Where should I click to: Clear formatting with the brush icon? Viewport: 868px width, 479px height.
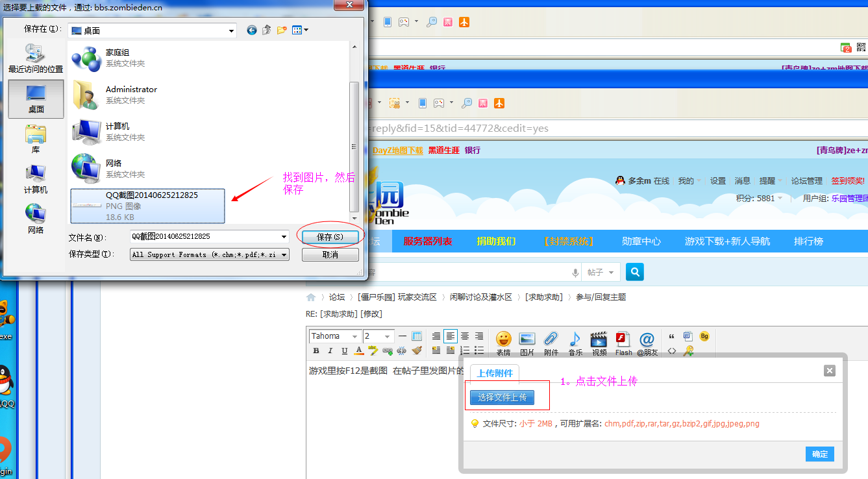[416, 350]
